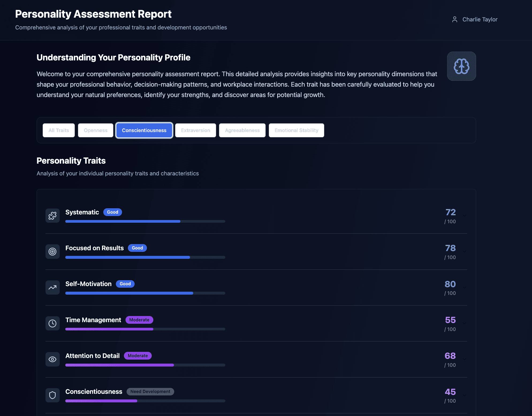Expand the Self-Motivation row chevron
Viewport: 532px width, 416px height.
465,287
